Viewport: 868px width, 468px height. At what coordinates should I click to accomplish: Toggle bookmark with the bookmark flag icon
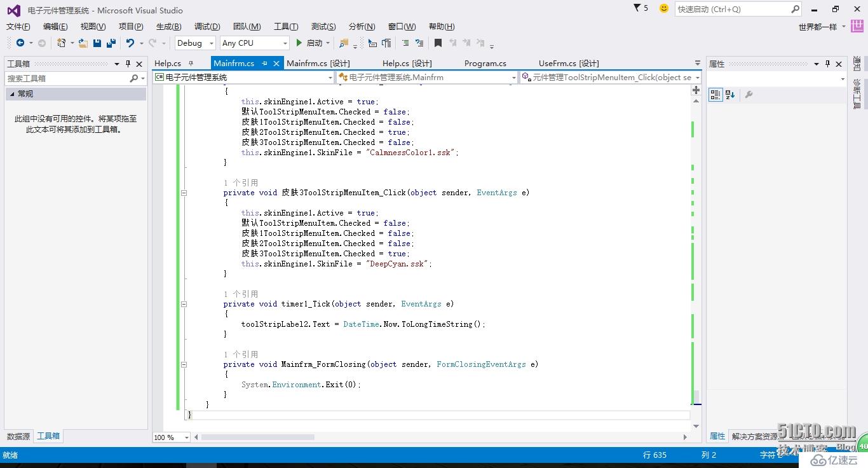coord(438,43)
